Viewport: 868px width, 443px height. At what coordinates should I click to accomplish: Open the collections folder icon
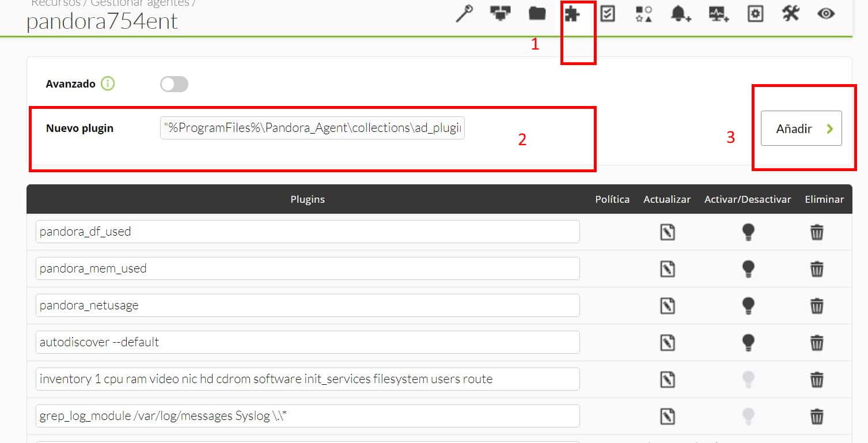(x=537, y=13)
